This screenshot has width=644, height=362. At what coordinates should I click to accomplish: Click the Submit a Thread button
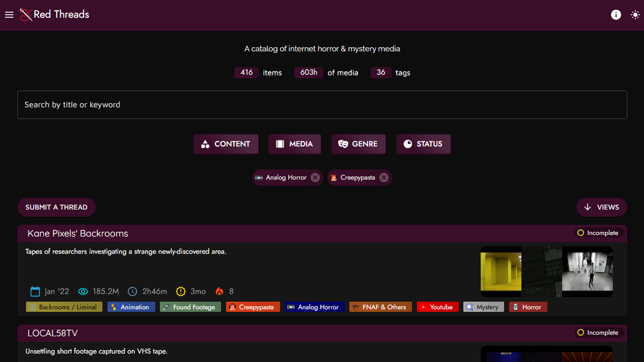coord(56,207)
